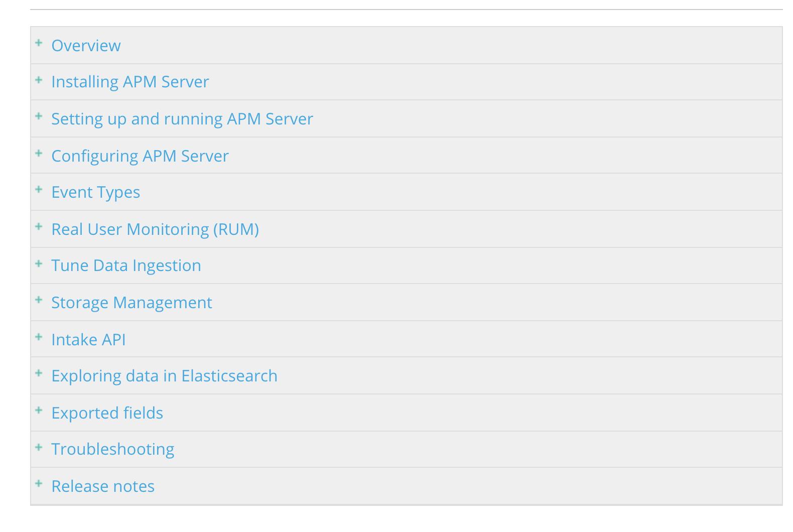Viewport: 793px width, 532px height.
Task: Open the Exported fields link
Action: tap(107, 413)
